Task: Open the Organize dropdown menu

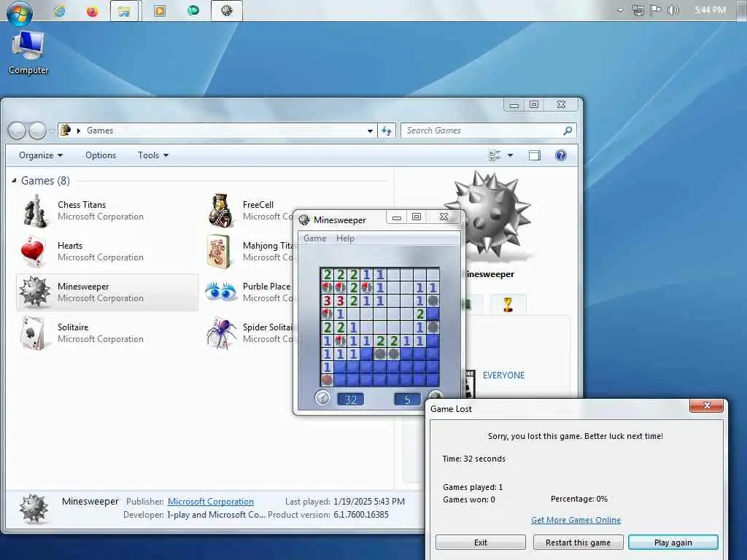Action: coord(41,155)
